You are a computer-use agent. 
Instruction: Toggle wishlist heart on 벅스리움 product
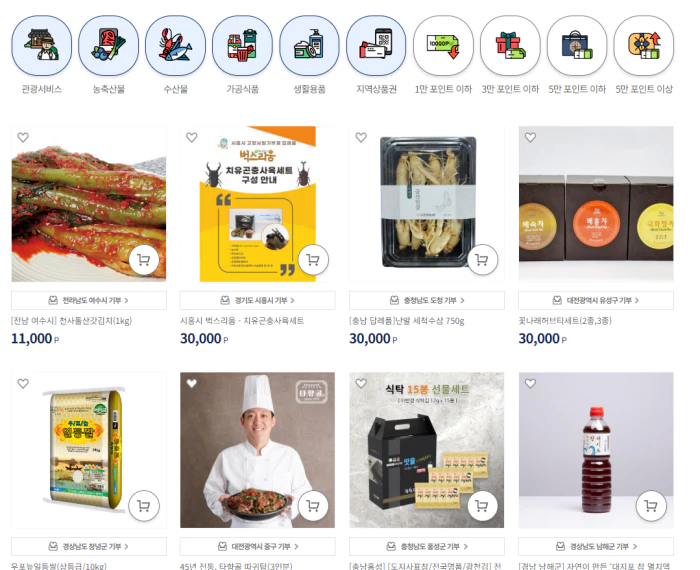pos(192,137)
